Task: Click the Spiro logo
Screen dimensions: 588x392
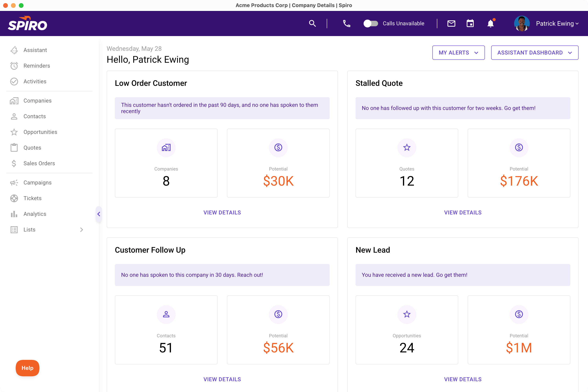Action: tap(27, 24)
